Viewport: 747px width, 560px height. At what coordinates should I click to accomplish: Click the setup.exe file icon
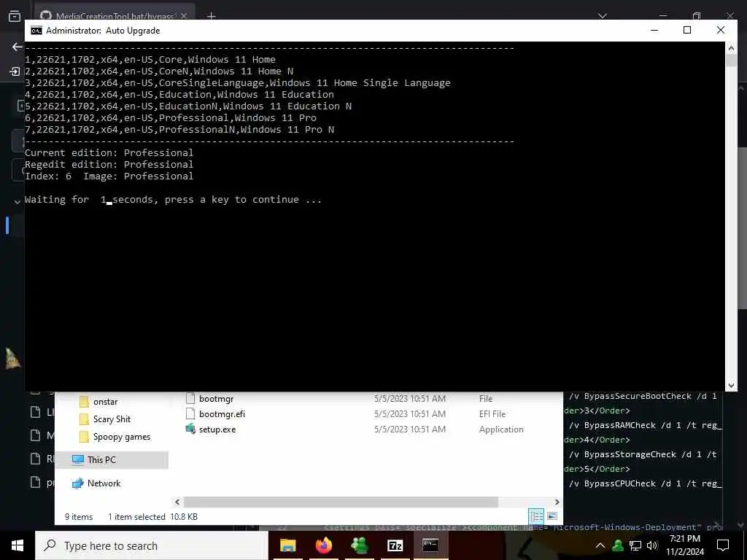(x=190, y=429)
